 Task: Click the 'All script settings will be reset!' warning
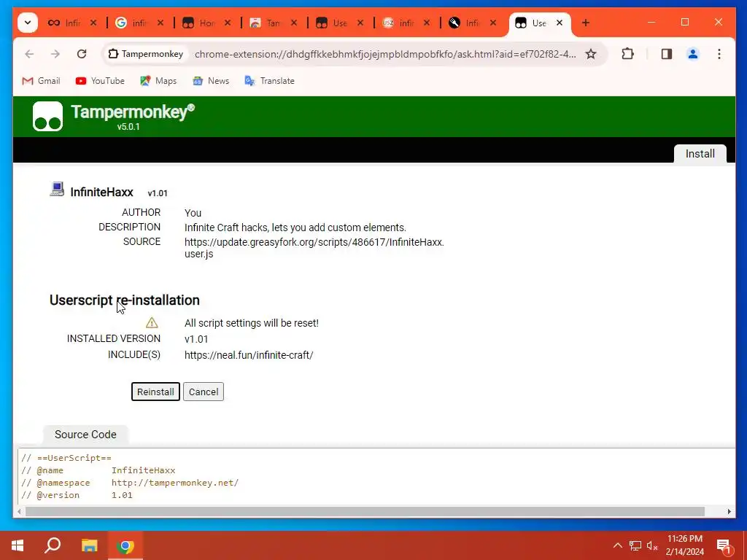(252, 323)
